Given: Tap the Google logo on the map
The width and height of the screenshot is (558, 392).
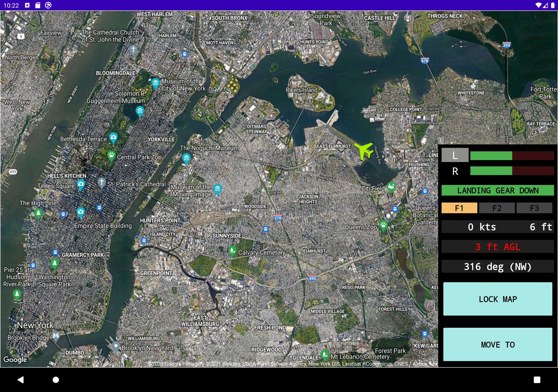Looking at the screenshot, I should point(15,360).
